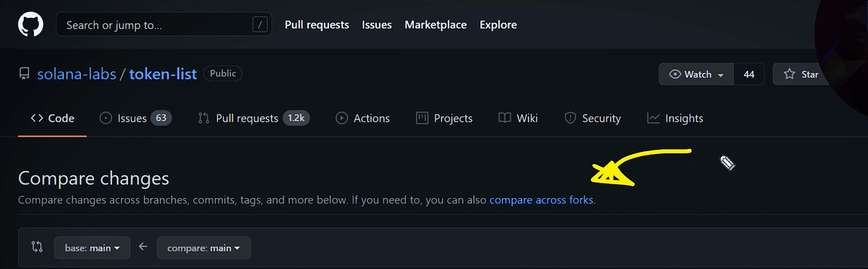Click the eye icon on Watch
This screenshot has height=269, width=868.
675,74
